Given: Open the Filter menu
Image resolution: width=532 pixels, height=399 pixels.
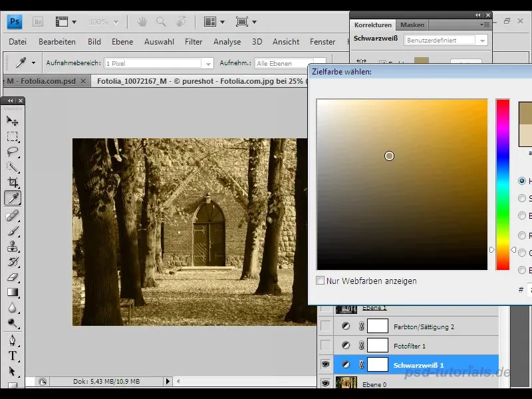Looking at the screenshot, I should (194, 42).
